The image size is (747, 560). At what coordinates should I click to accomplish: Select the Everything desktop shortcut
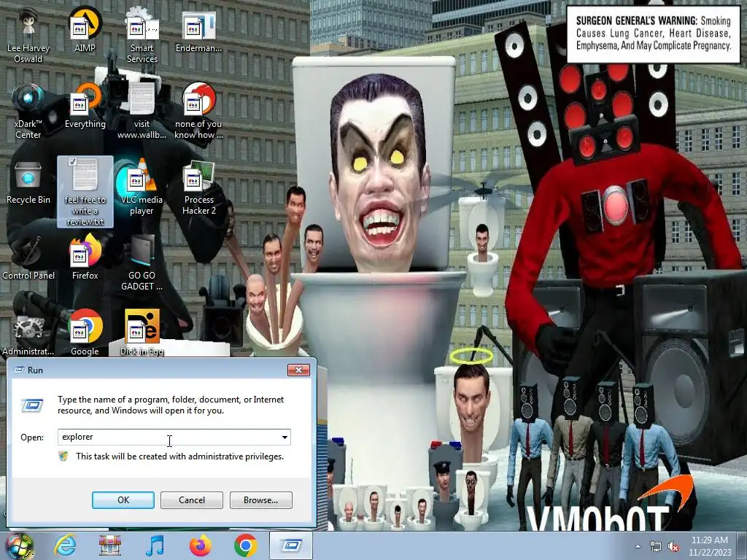[85, 107]
